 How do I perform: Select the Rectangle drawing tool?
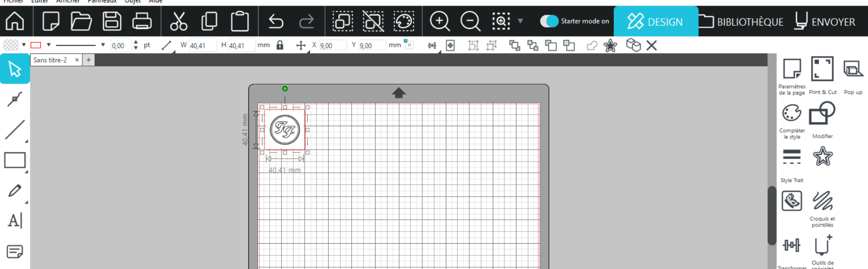pos(14,160)
